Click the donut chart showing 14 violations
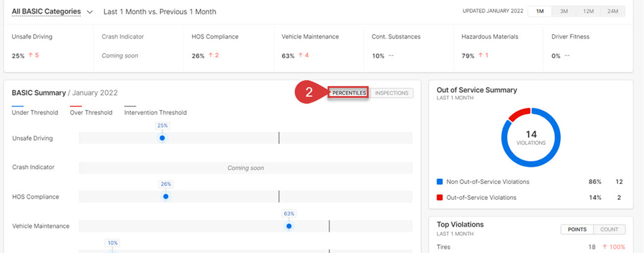 (531, 137)
